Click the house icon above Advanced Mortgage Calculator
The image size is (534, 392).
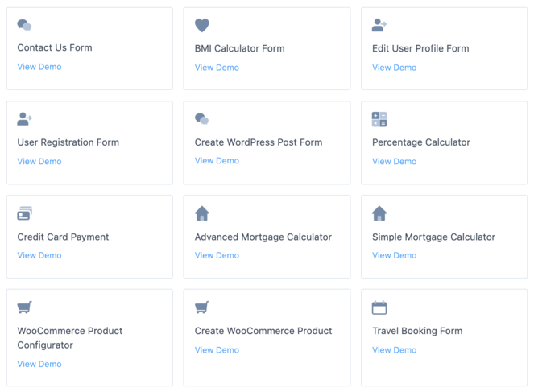click(x=202, y=213)
